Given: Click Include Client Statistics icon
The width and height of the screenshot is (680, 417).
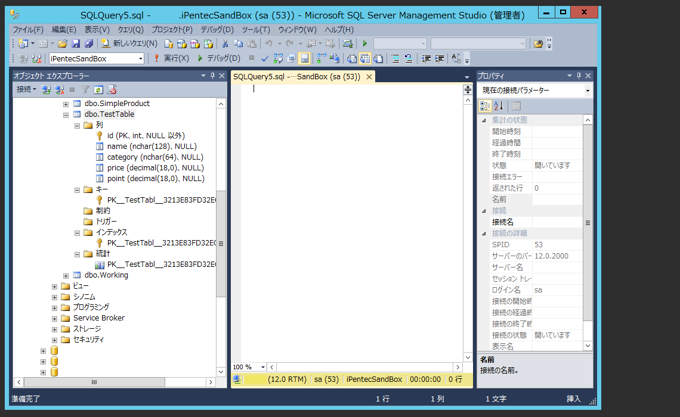Looking at the screenshot, I should click(x=334, y=59).
